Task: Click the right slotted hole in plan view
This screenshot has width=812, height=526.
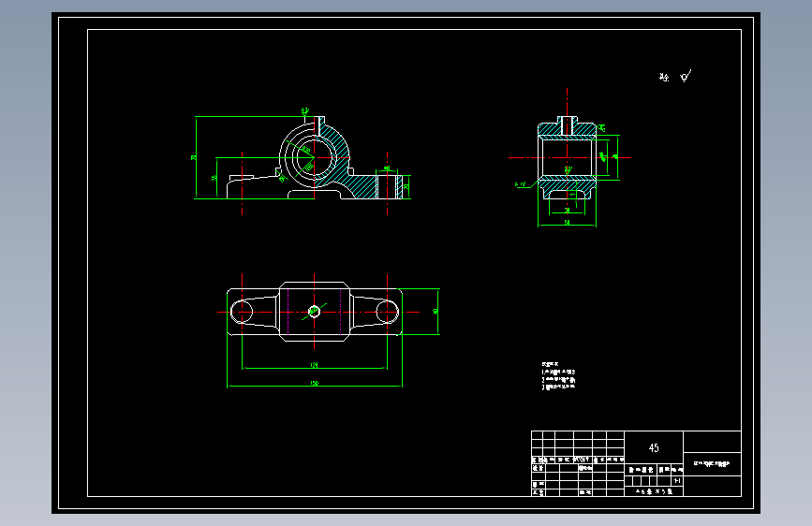Action: [x=388, y=313]
